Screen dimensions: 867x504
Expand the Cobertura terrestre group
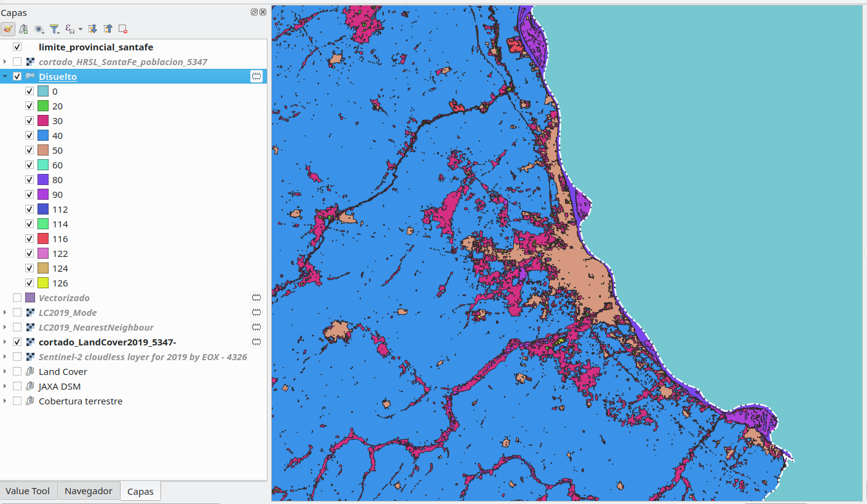[x=5, y=401]
